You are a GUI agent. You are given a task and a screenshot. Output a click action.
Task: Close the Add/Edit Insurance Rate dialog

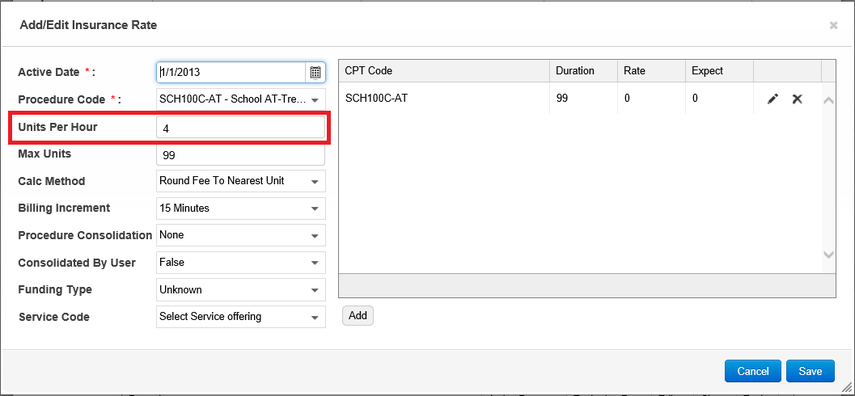pos(833,25)
